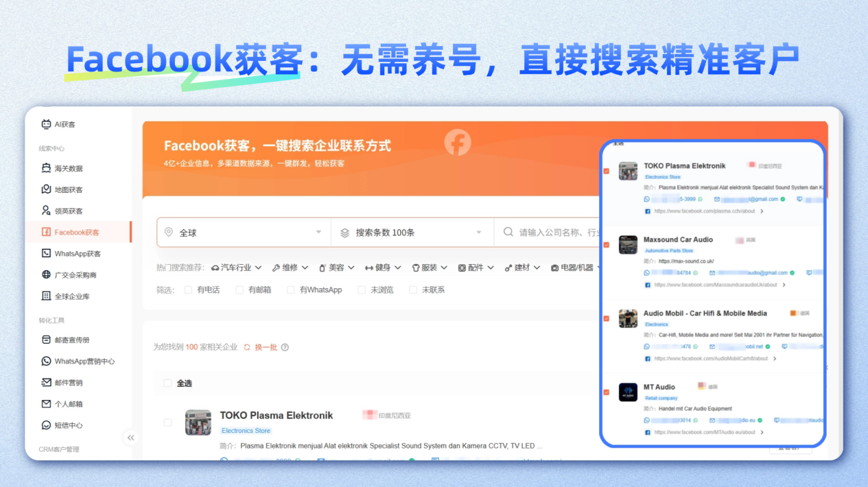Click the help question-mark icon beside 换一批
Viewport: 868px width, 487px height.
pyautogui.click(x=285, y=347)
